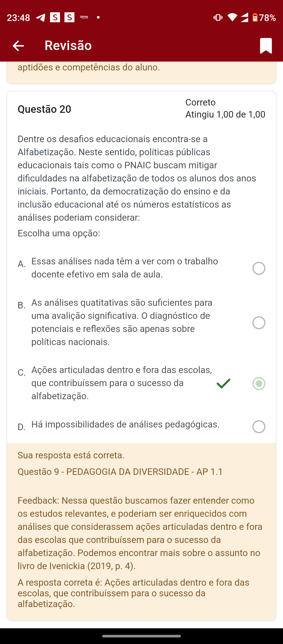Tap the back arrow icon

coord(18,46)
